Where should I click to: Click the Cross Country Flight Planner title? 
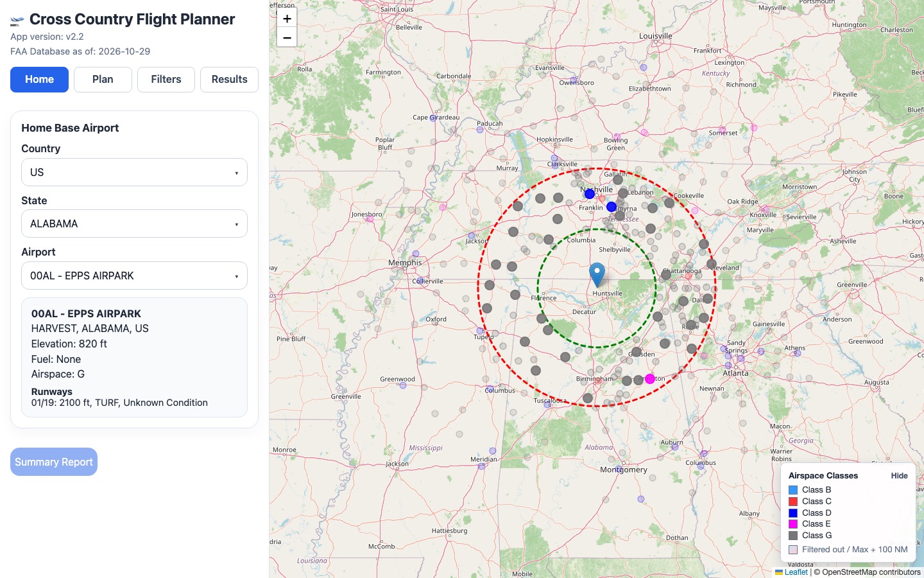point(132,19)
